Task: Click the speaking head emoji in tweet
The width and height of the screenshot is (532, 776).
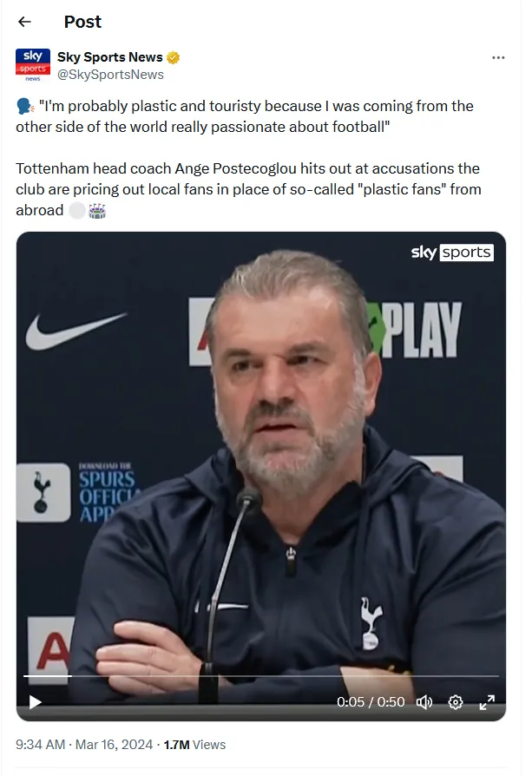Action: click(25, 107)
